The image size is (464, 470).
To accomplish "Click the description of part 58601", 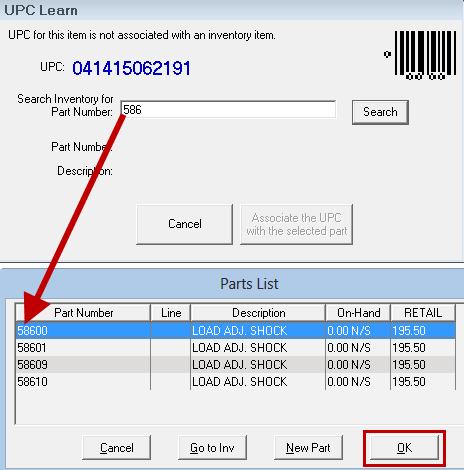I will coord(239,348).
